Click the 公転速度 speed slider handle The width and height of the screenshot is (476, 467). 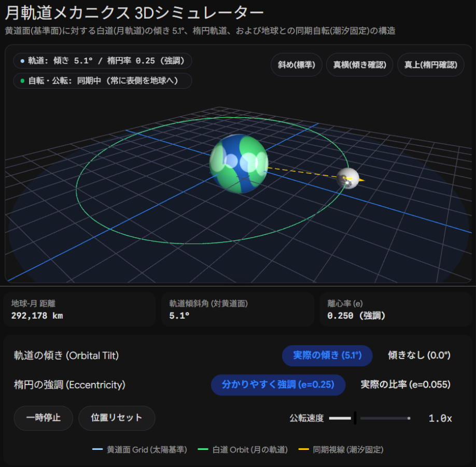[355, 418]
